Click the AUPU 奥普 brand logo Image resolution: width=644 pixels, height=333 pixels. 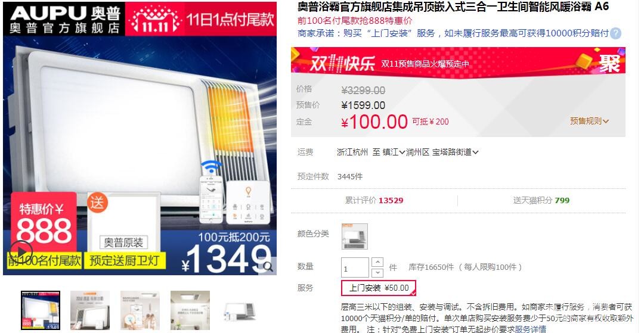(x=64, y=18)
